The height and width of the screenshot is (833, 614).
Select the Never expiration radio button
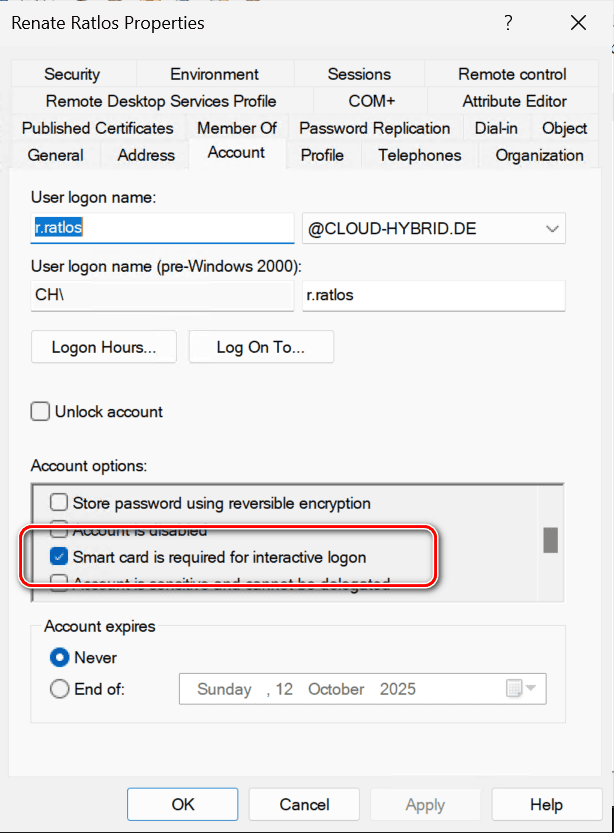coord(60,658)
